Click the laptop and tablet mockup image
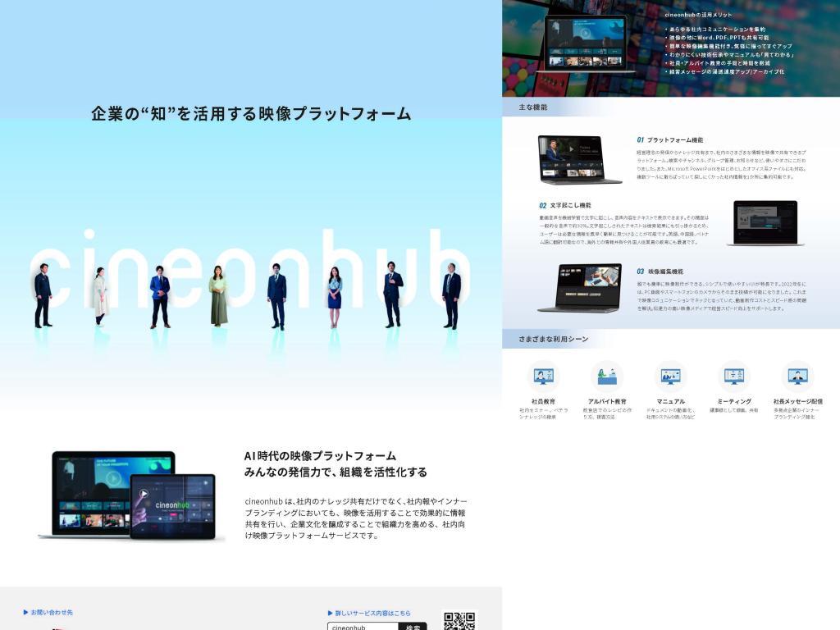This screenshot has height=630, width=840. click(x=132, y=495)
